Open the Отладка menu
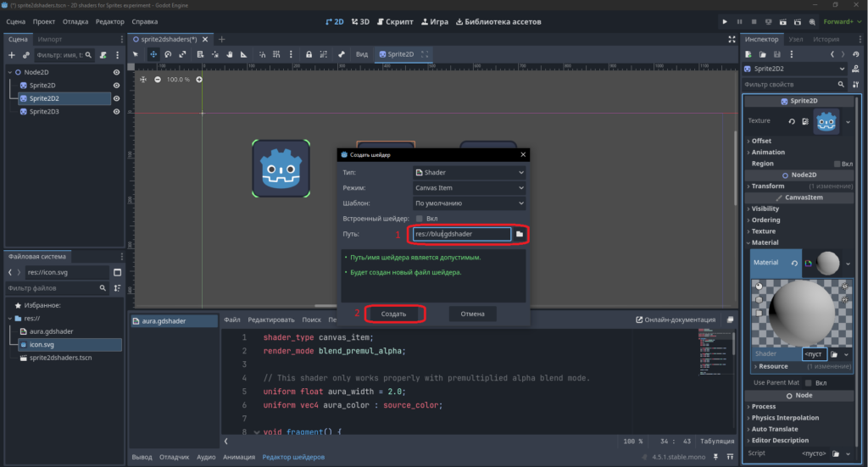 pyautogui.click(x=75, y=21)
